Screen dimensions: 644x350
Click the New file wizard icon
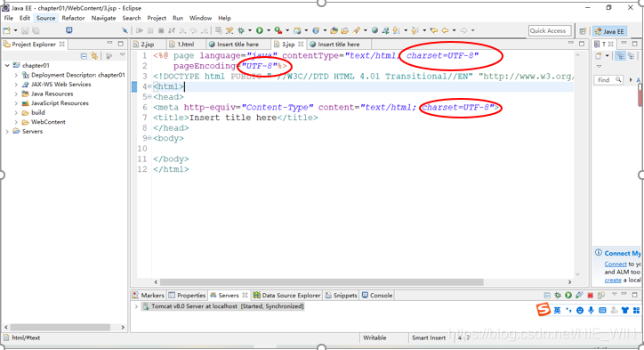pyautogui.click(x=7, y=30)
